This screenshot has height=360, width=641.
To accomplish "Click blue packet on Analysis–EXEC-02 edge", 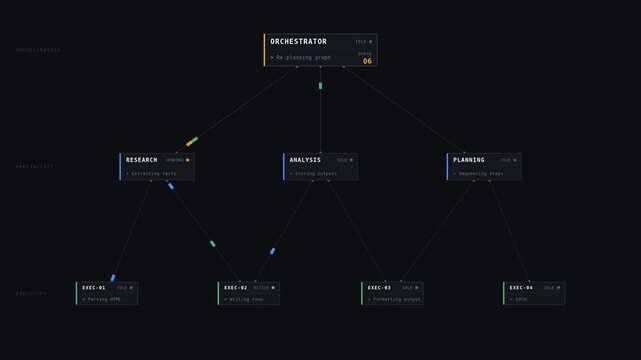I will click(273, 251).
